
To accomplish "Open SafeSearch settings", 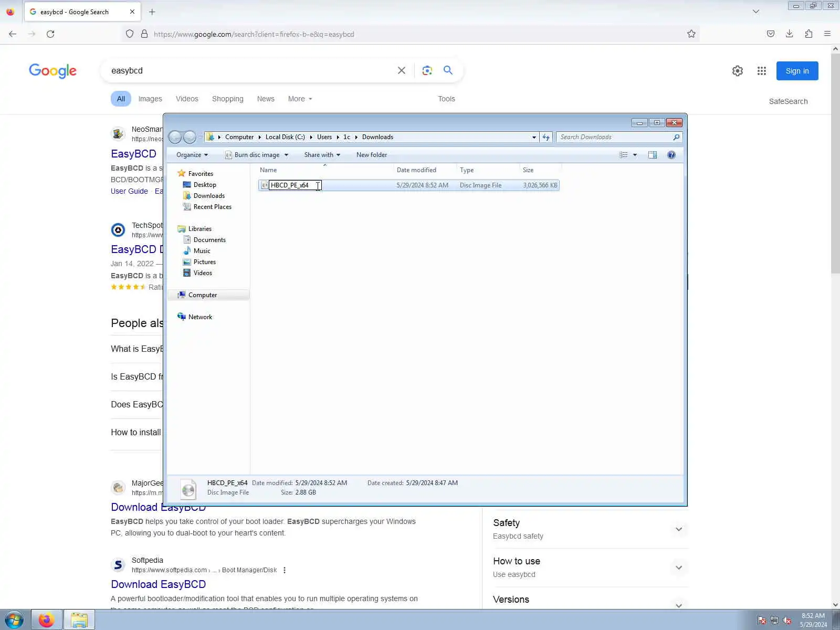I will [x=788, y=101].
